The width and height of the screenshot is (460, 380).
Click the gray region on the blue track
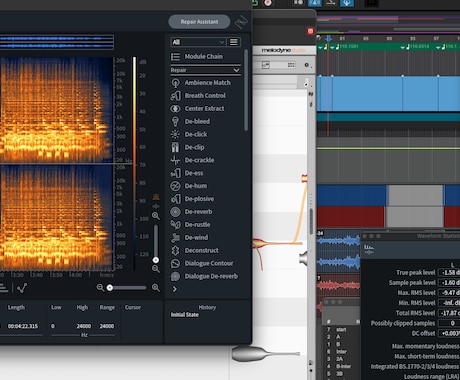(415, 195)
